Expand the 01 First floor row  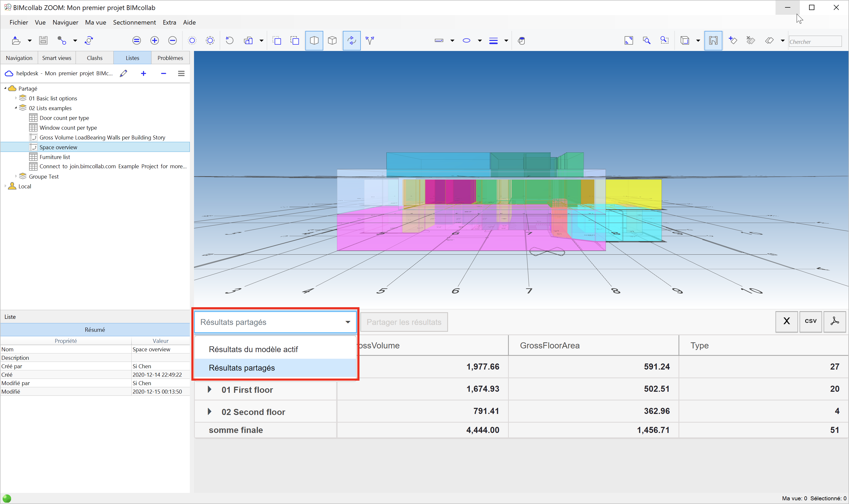210,390
